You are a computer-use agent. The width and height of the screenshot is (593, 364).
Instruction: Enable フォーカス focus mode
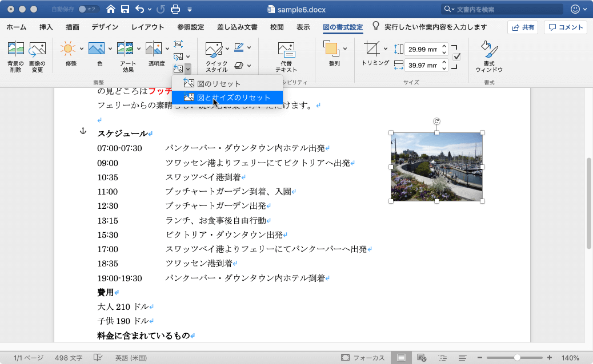(363, 358)
